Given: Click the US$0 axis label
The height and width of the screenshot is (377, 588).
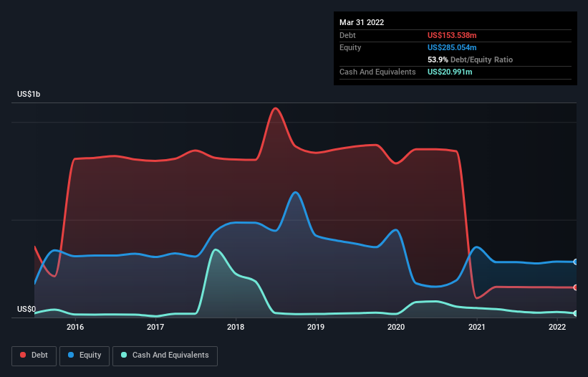Looking at the screenshot, I should [x=26, y=309].
